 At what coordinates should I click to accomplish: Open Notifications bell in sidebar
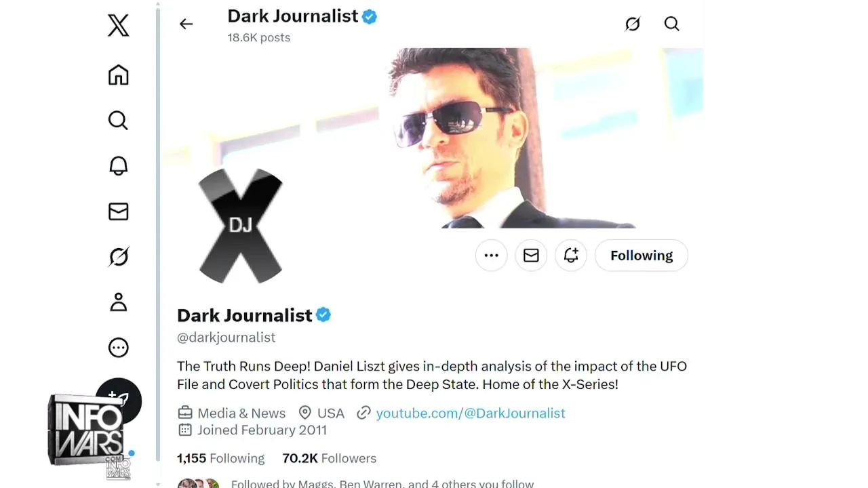point(118,166)
